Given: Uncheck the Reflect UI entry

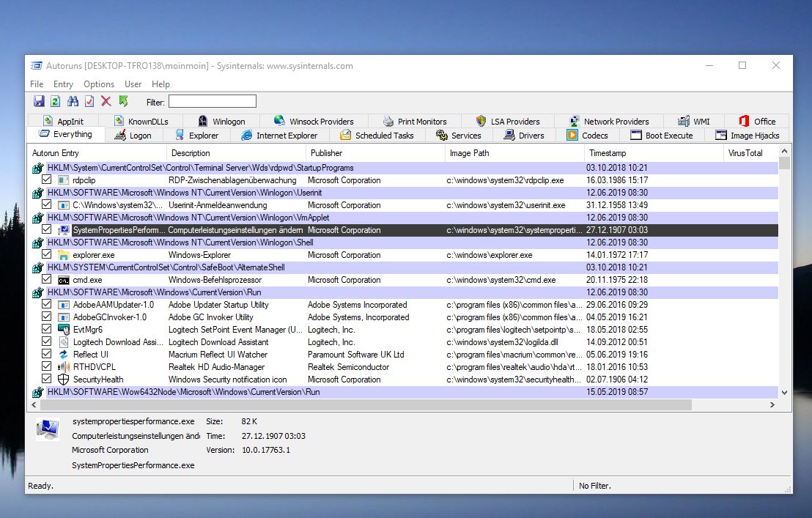Looking at the screenshot, I should 47,353.
